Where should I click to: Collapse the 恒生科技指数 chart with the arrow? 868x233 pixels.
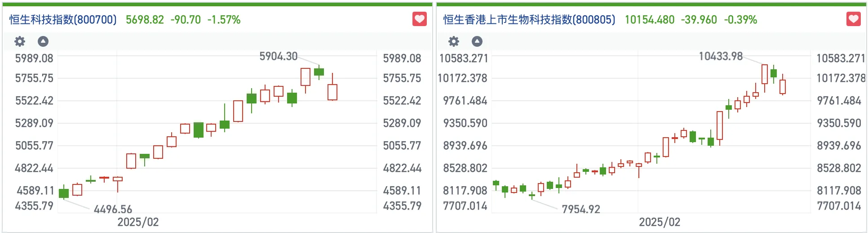(x=43, y=41)
